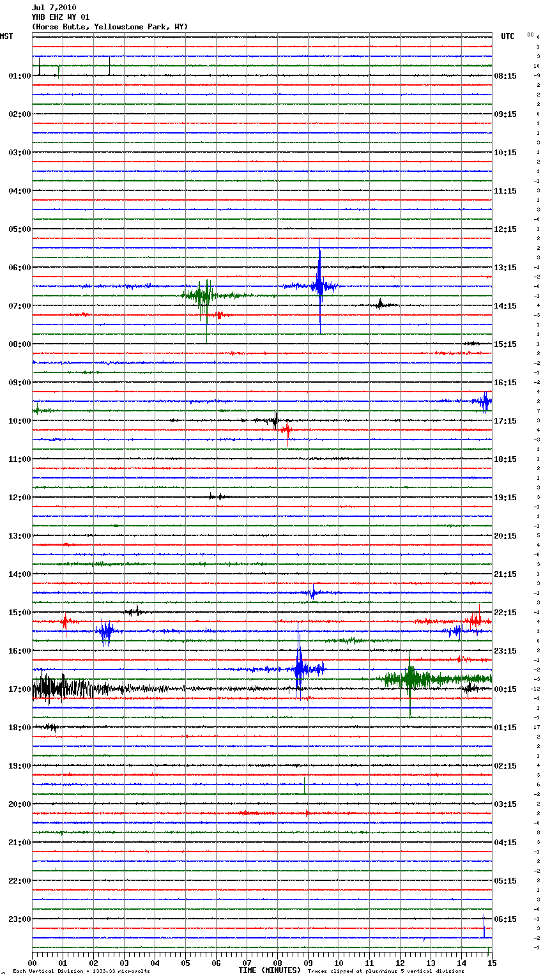This screenshot has width=543, height=980.
Task: Select the 05:00 MST time label
Action: point(20,229)
